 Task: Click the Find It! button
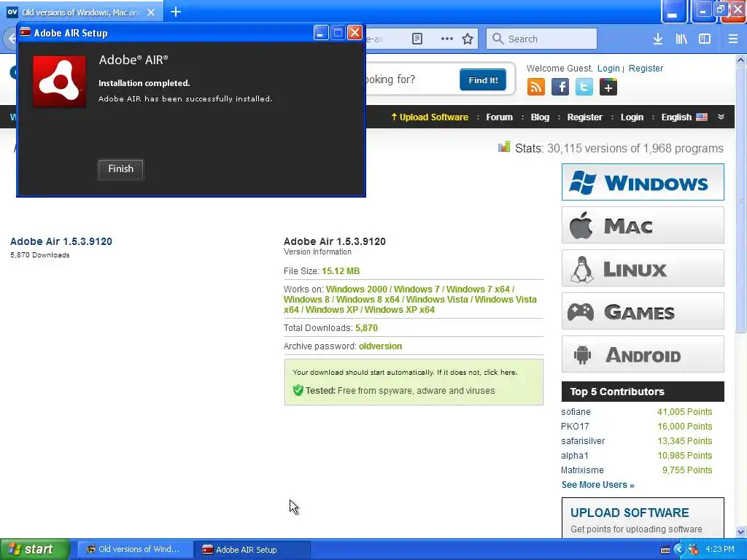[x=483, y=79]
